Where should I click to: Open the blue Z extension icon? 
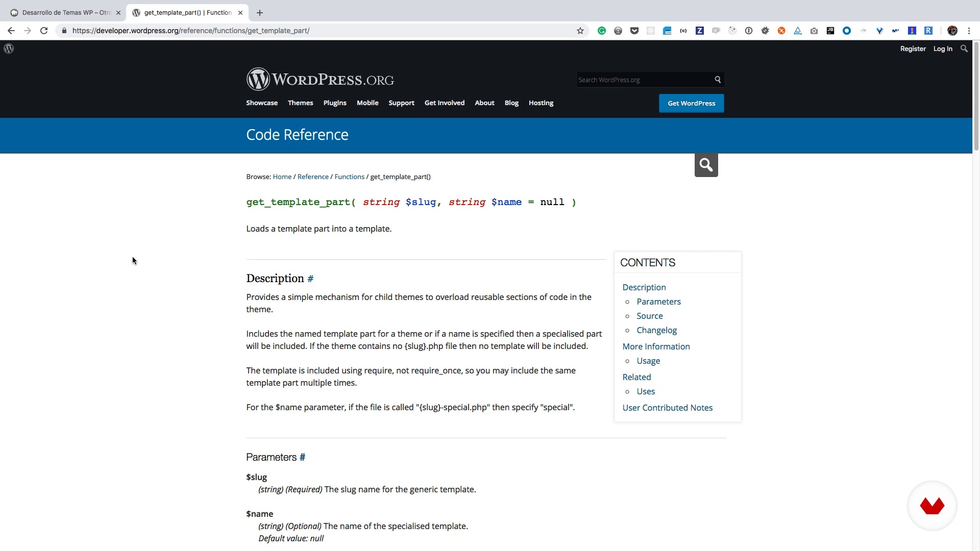700,31
